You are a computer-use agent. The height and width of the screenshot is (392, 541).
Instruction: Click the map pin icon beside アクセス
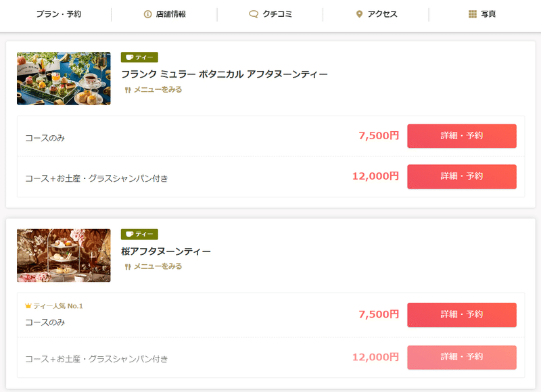tap(359, 14)
